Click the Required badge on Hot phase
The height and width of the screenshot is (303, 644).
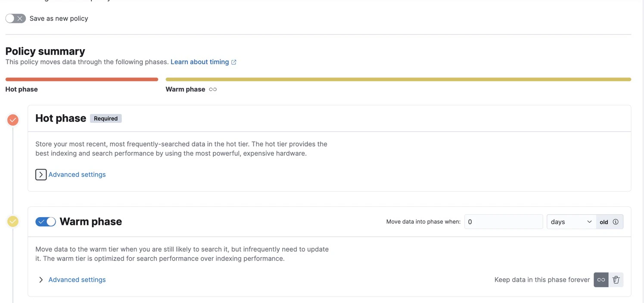coord(106,119)
